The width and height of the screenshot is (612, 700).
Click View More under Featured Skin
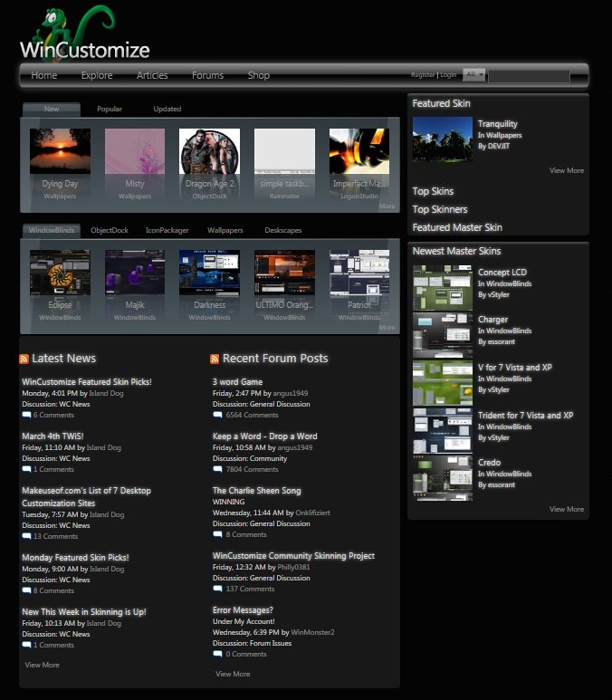(567, 170)
